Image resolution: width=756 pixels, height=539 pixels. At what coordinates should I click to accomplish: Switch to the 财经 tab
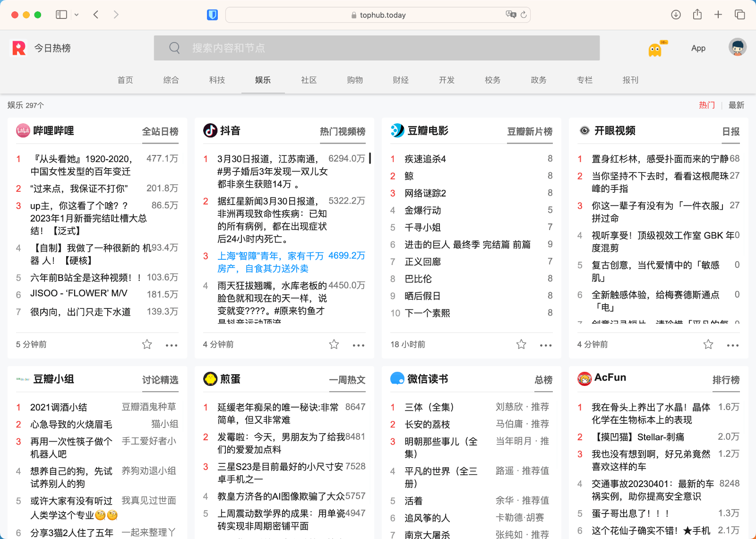point(400,80)
